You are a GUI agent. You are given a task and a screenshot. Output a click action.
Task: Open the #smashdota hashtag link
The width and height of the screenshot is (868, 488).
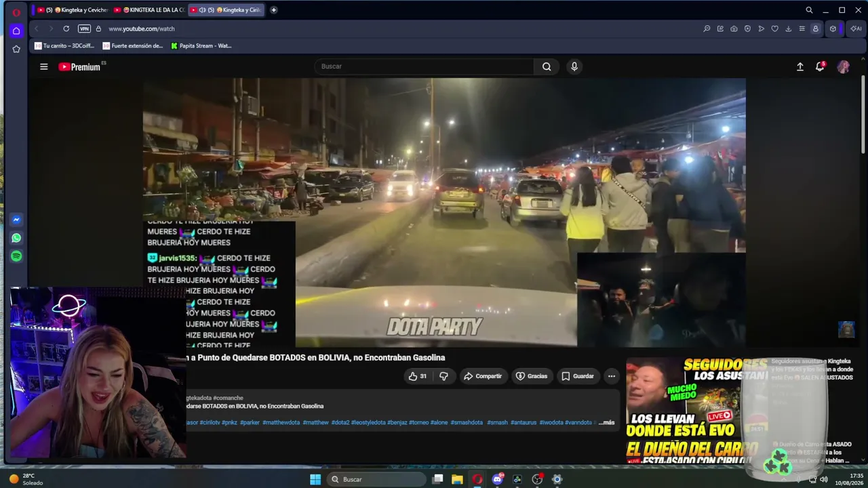point(467,422)
